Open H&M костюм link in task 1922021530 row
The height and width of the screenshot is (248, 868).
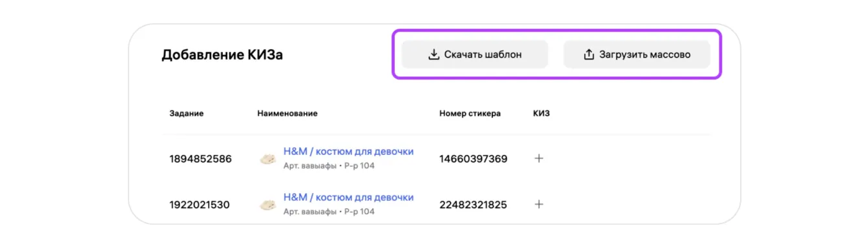(x=348, y=198)
